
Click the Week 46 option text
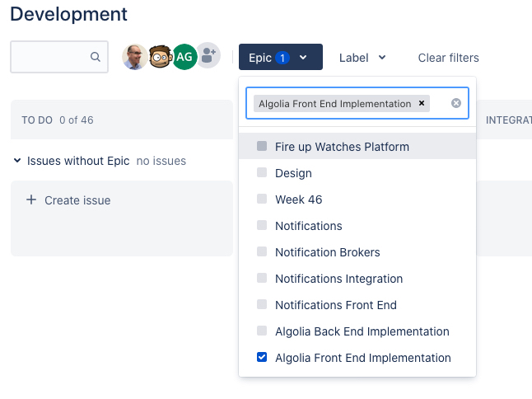pyautogui.click(x=299, y=199)
